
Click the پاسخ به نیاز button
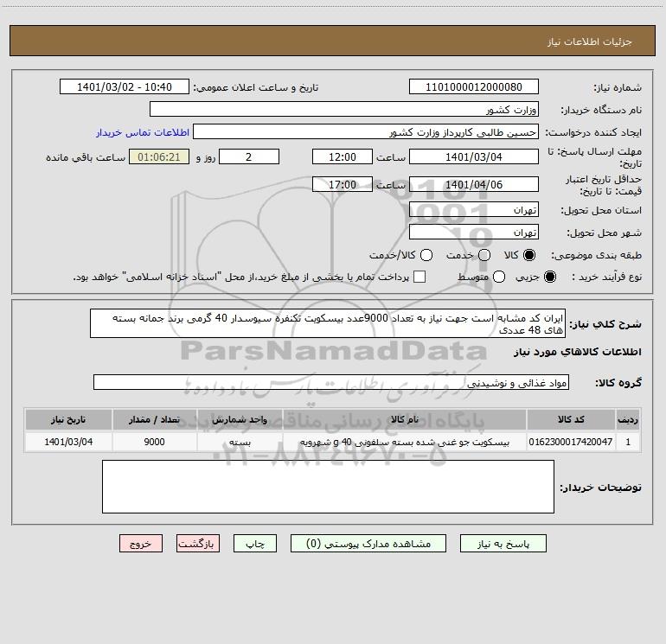[x=503, y=544]
